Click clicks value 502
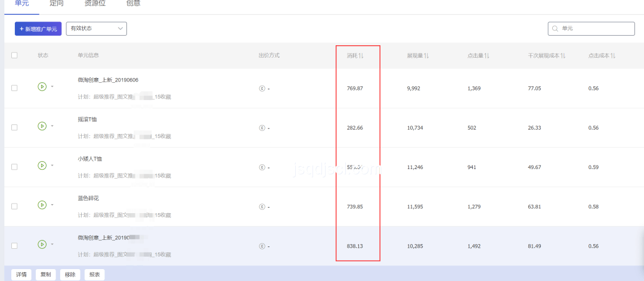Viewport: 644px width, 281px height. point(472,127)
